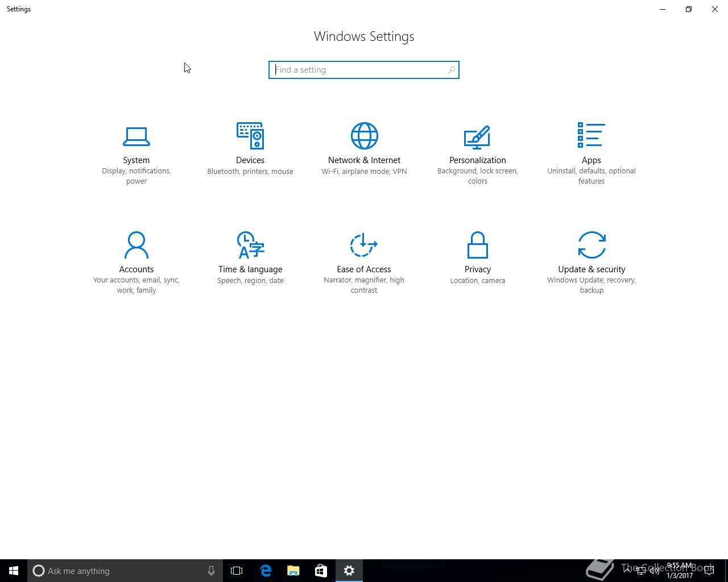Click into the Find a setting field
Viewport: 728px width, 582px height.
pos(364,70)
